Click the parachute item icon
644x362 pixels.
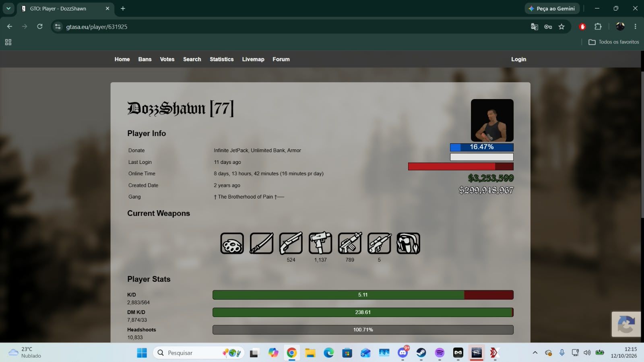pos(409,243)
